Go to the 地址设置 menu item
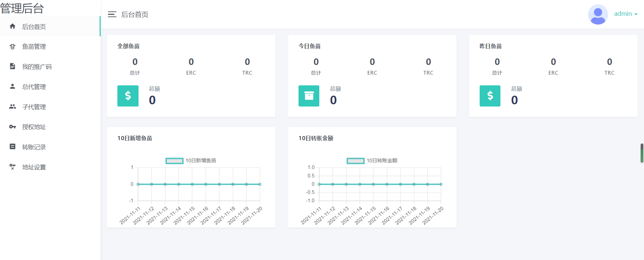Viewport: 644px width, 260px height. (34, 167)
